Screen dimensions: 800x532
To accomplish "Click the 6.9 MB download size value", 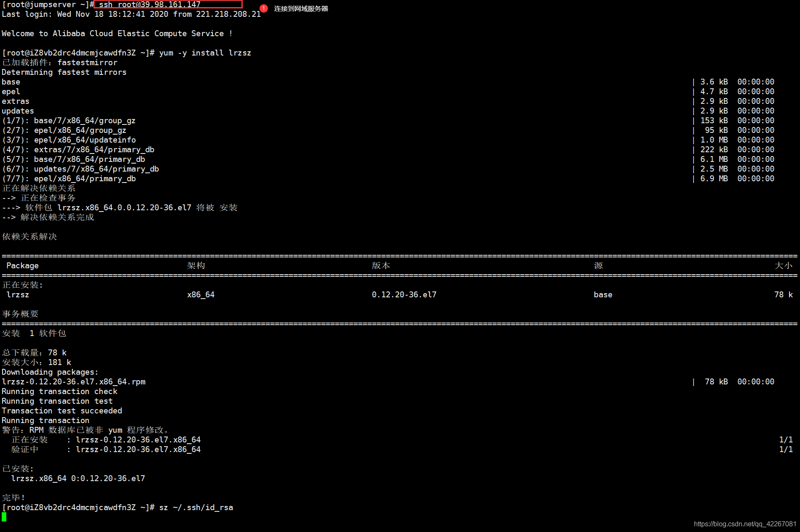I will click(714, 178).
